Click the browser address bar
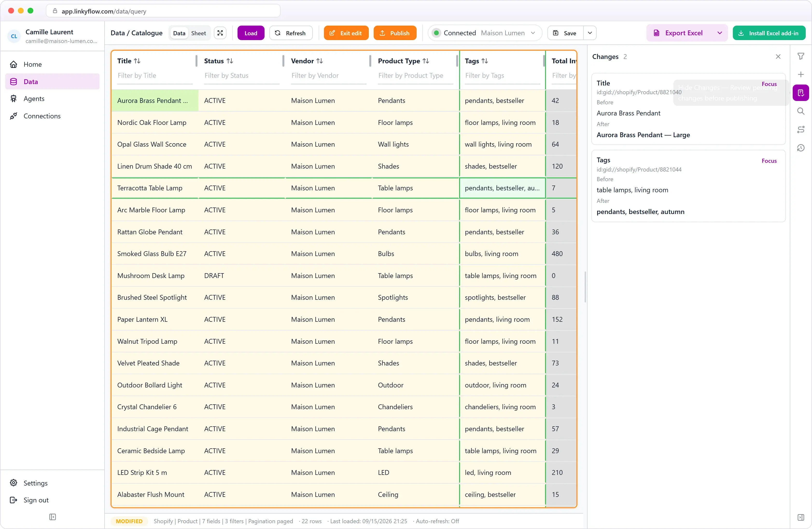Viewport: 812px width, 529px height. pos(163,11)
